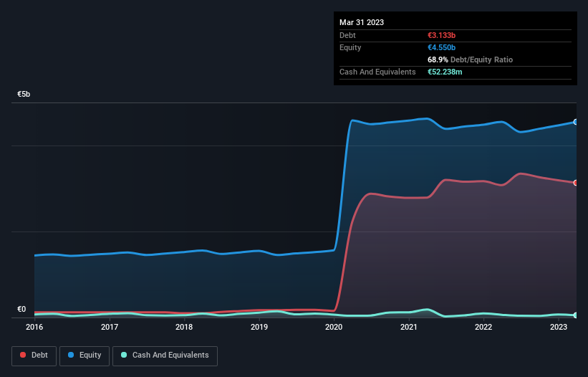Click the Equity label in tooltip
This screenshot has height=377, width=588.
tap(350, 47)
